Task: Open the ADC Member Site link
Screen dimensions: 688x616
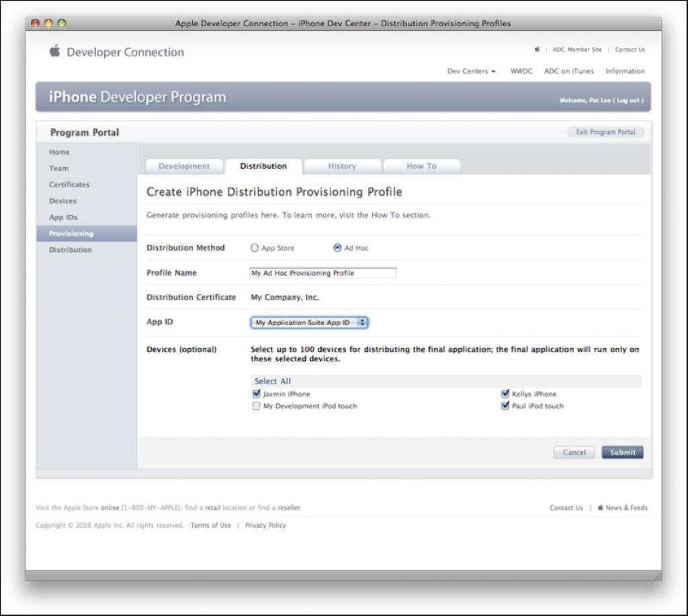Action: point(577,50)
